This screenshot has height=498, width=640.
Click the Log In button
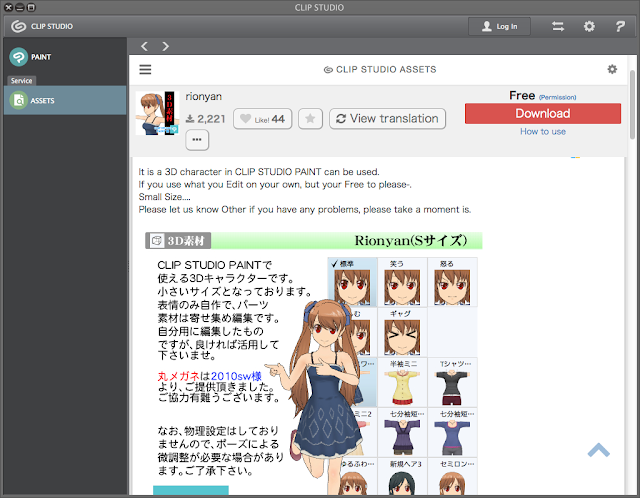499,27
